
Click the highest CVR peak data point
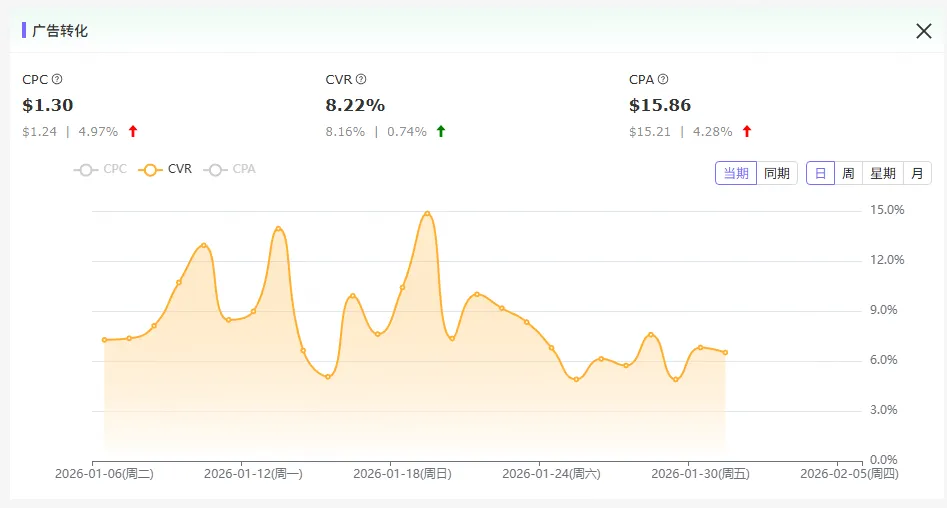coord(427,214)
